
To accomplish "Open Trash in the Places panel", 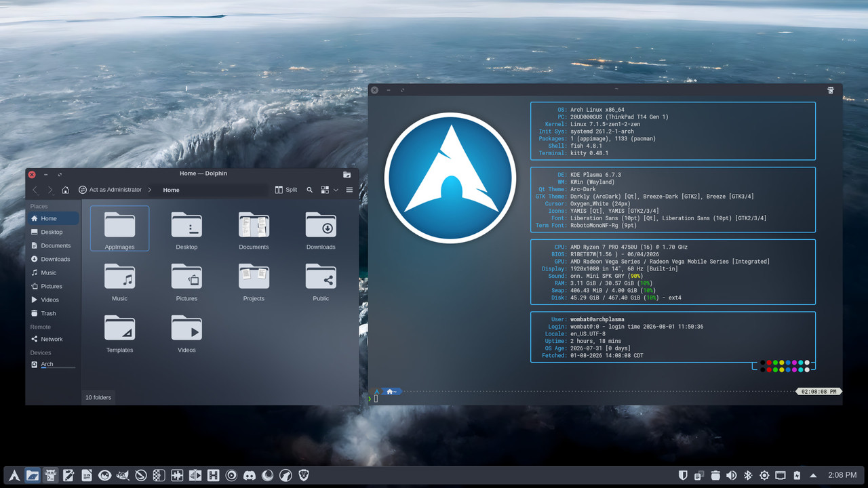I will pos(53,313).
